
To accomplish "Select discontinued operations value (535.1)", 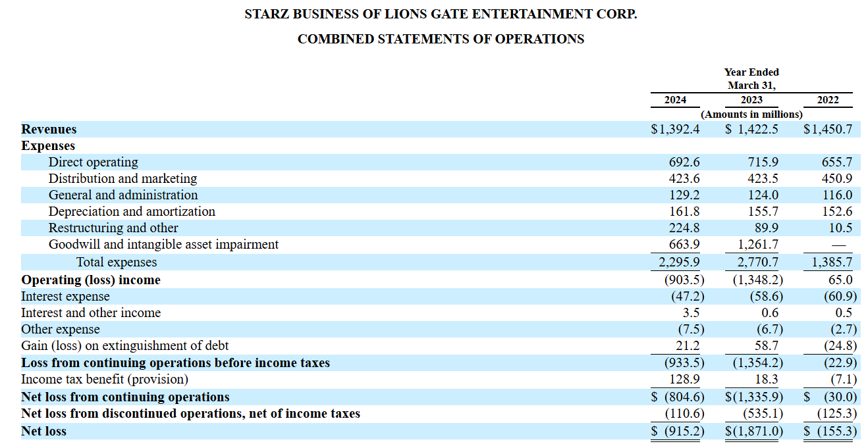I will (x=763, y=414).
